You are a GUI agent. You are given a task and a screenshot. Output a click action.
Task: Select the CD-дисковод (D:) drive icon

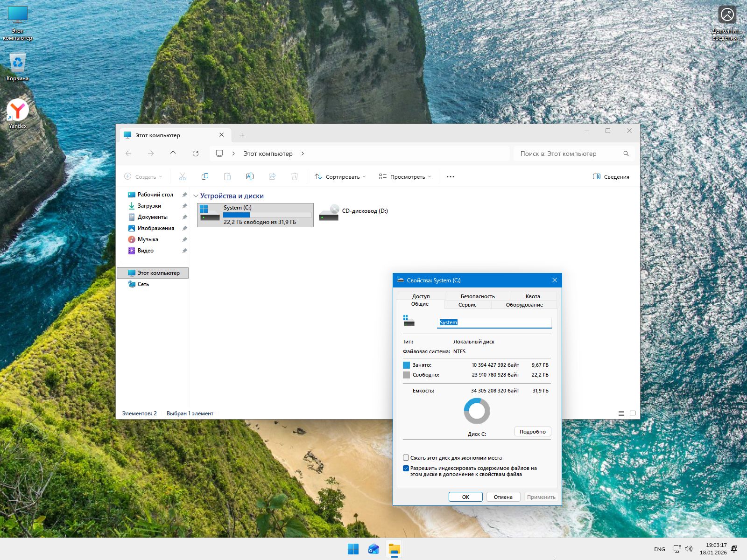[x=329, y=213]
